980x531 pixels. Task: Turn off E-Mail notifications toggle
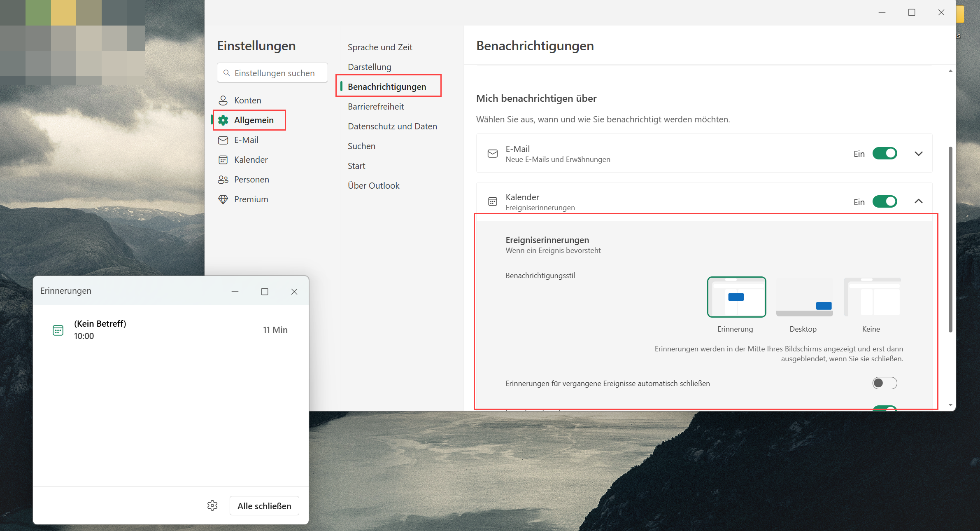coord(885,154)
